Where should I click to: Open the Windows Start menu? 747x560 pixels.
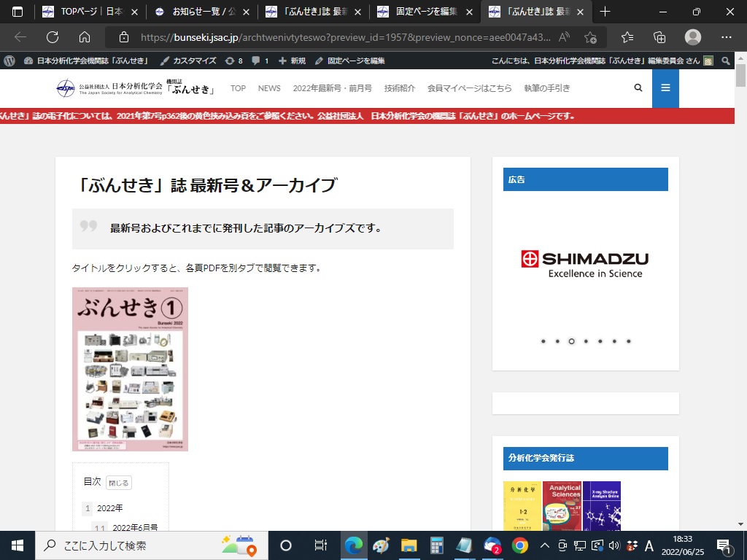click(x=18, y=545)
